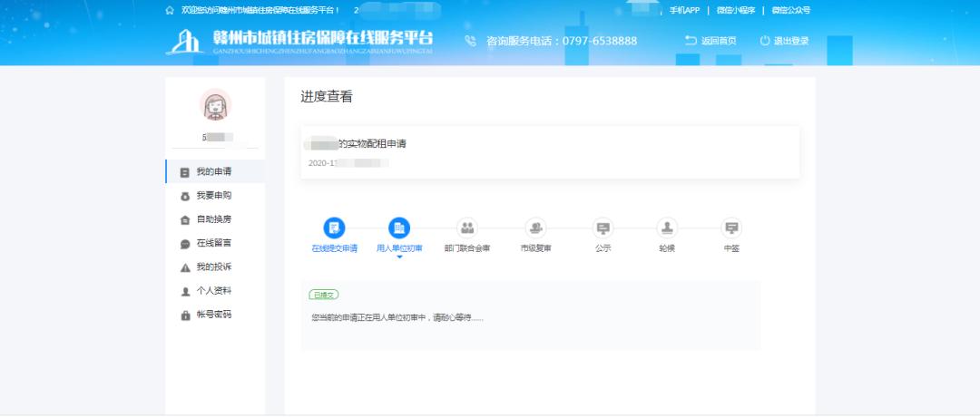The width and height of the screenshot is (980, 417).
Task: Click the green 已提交 status tag
Action: [x=324, y=295]
